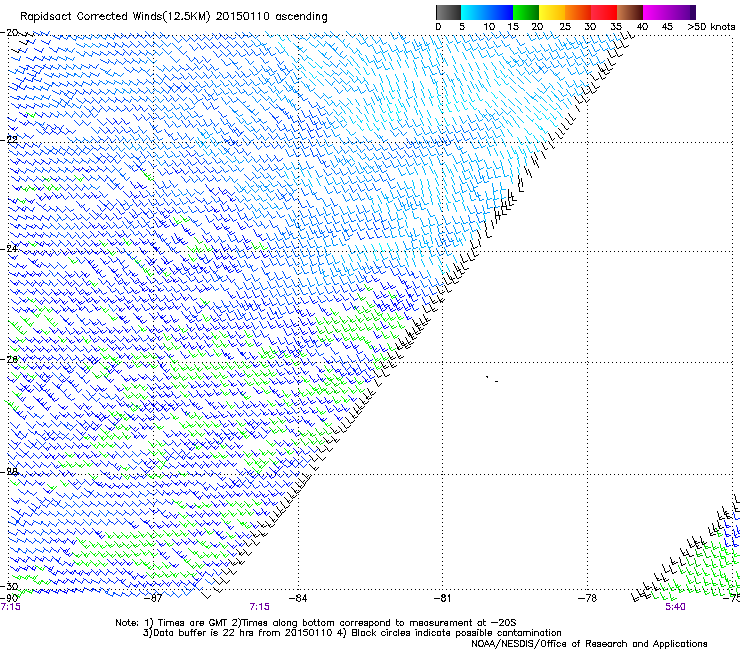Viewport: 740px width, 650px height.
Task: Click the legend label "25"
Action: tap(565, 26)
